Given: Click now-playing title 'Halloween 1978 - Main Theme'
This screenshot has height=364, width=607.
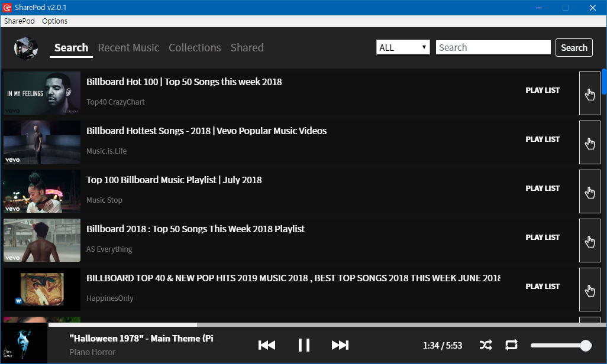Looking at the screenshot, I should coord(141,339).
